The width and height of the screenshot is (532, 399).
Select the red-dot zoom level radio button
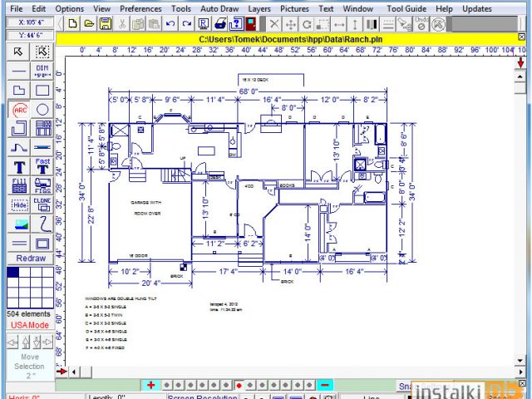[239, 385]
